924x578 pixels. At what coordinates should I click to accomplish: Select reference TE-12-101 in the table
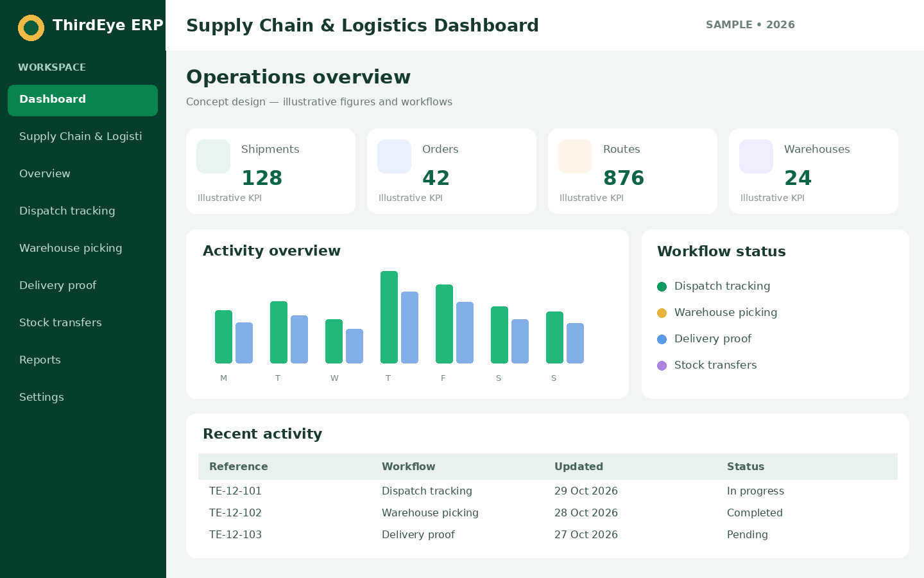point(235,491)
